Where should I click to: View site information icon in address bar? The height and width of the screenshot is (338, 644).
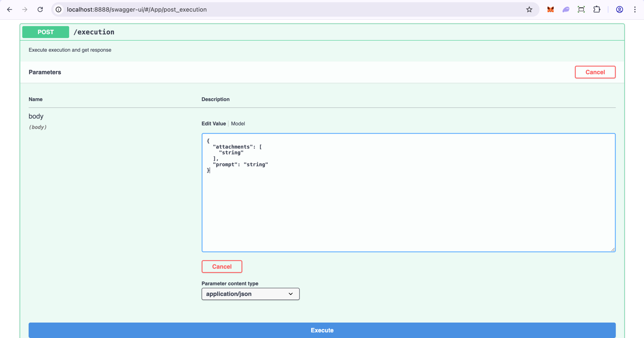[59, 9]
